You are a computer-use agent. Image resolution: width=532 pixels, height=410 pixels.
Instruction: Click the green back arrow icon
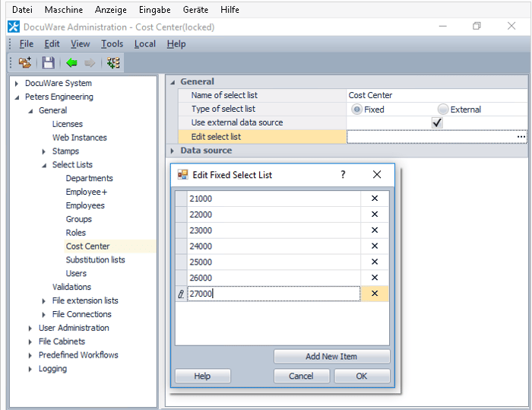(72, 63)
